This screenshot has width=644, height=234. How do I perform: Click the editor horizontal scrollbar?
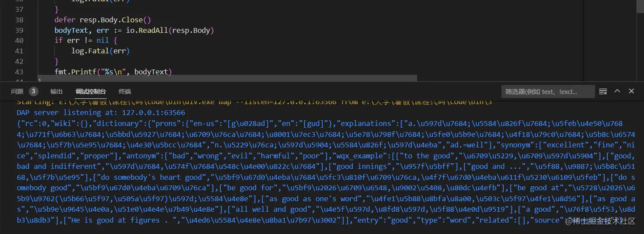tap(227, 78)
